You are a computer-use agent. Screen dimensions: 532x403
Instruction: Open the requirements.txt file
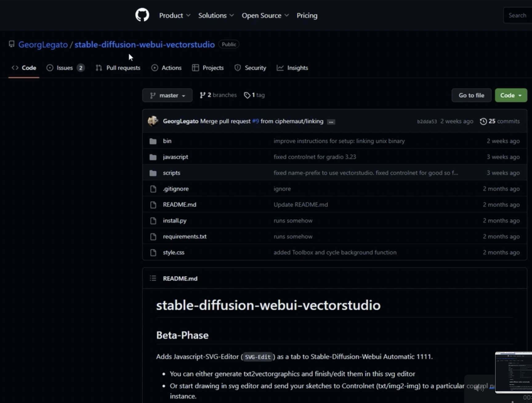(x=185, y=236)
